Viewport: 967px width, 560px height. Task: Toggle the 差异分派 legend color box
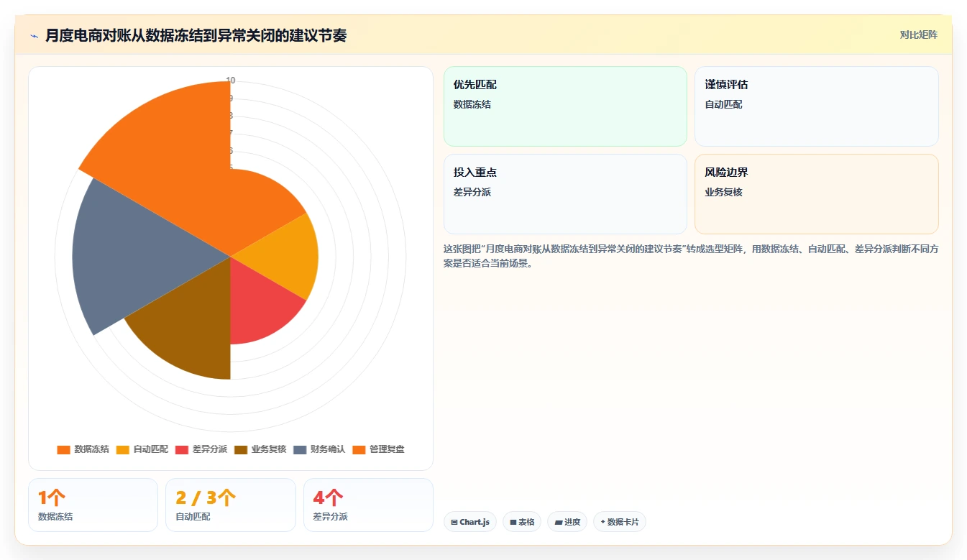182,449
